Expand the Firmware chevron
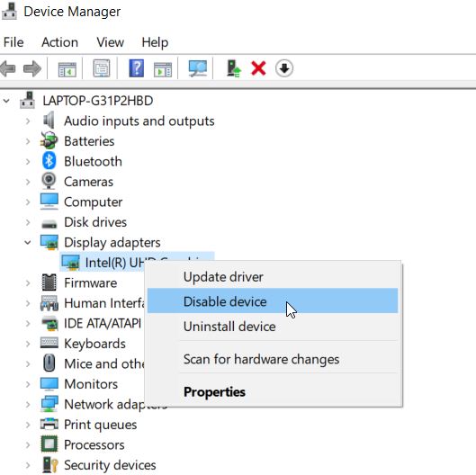The width and height of the screenshot is (476, 475). (x=28, y=282)
